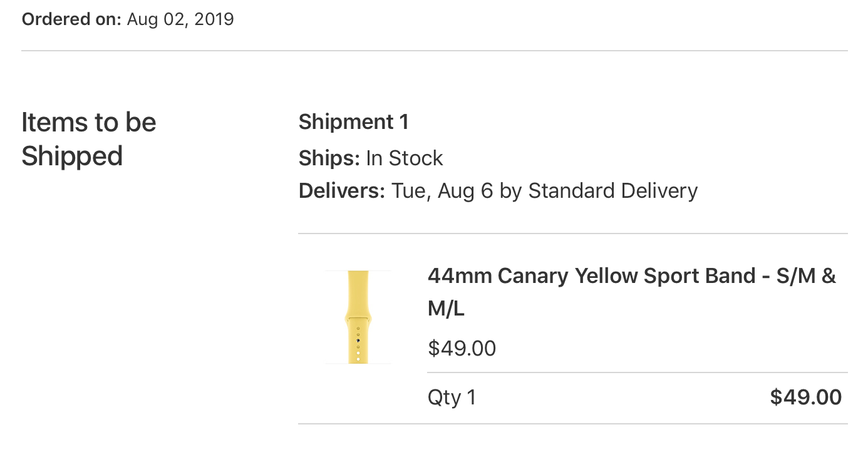
Task: Click the Delivers label
Action: coord(342,190)
